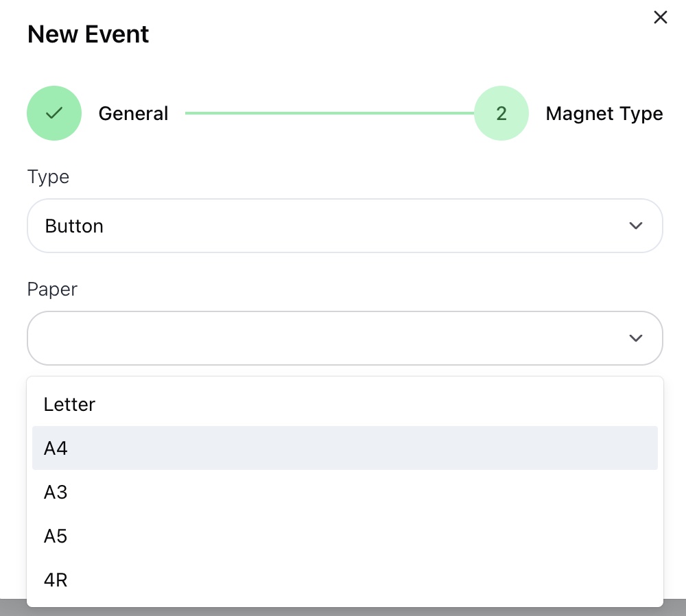Viewport: 686px width, 616px height.
Task: Select the Letter paper option
Action: (69, 404)
